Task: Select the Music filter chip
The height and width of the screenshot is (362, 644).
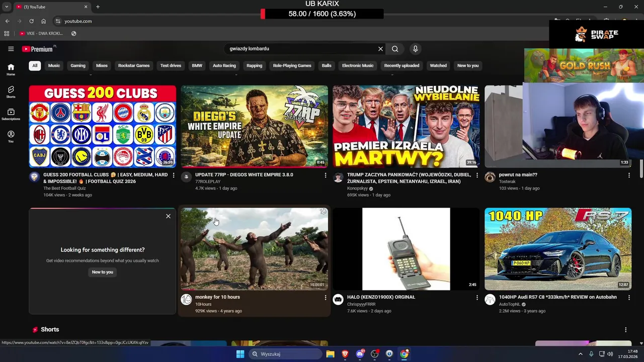Action: click(x=54, y=65)
